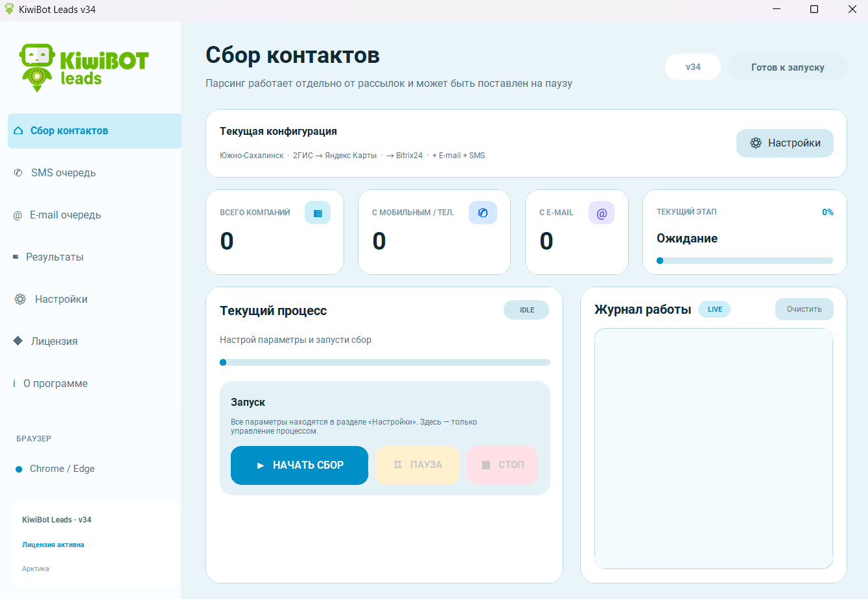This screenshot has height=599, width=868.
Task: Open the Сбор контактов section
Action: tap(95, 131)
